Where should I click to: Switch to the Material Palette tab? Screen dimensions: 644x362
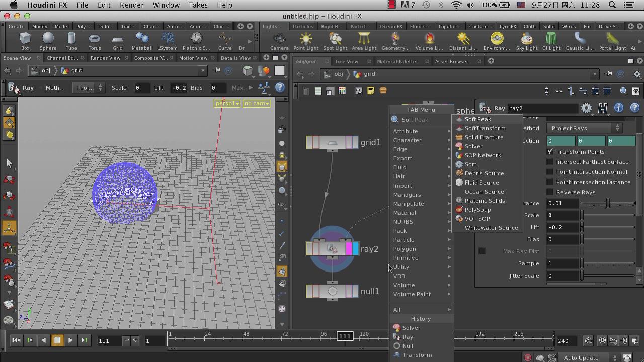coord(396,61)
